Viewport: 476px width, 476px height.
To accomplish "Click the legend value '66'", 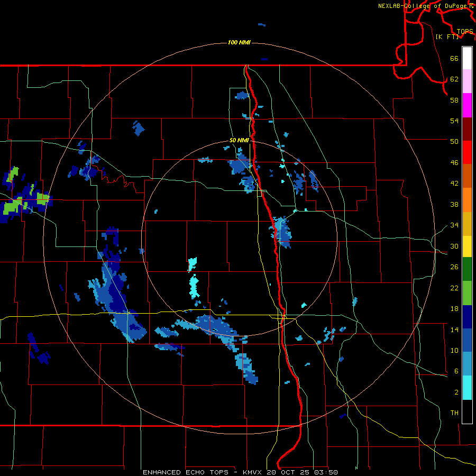I will tap(454, 58).
